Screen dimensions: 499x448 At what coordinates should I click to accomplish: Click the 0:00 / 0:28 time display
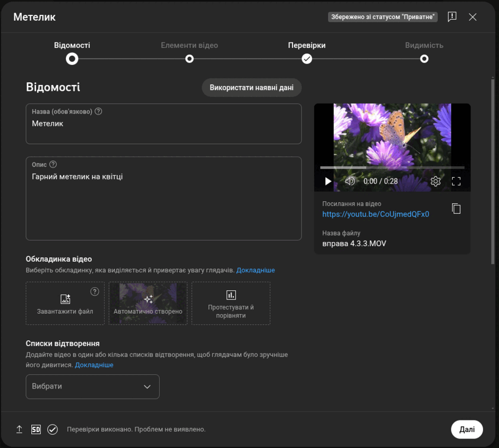pyautogui.click(x=381, y=182)
